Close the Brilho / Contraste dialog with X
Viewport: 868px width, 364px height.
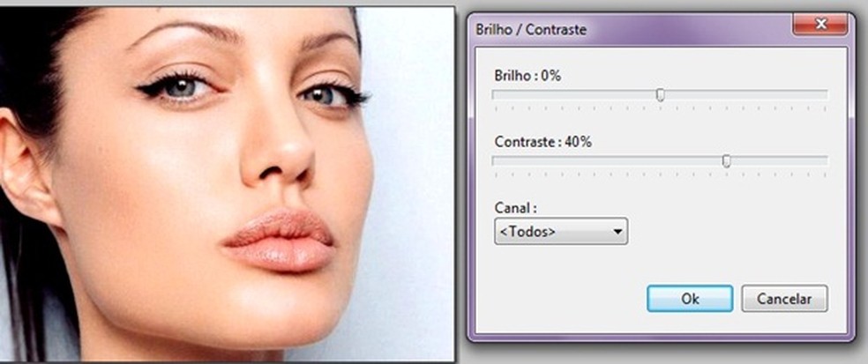821,25
